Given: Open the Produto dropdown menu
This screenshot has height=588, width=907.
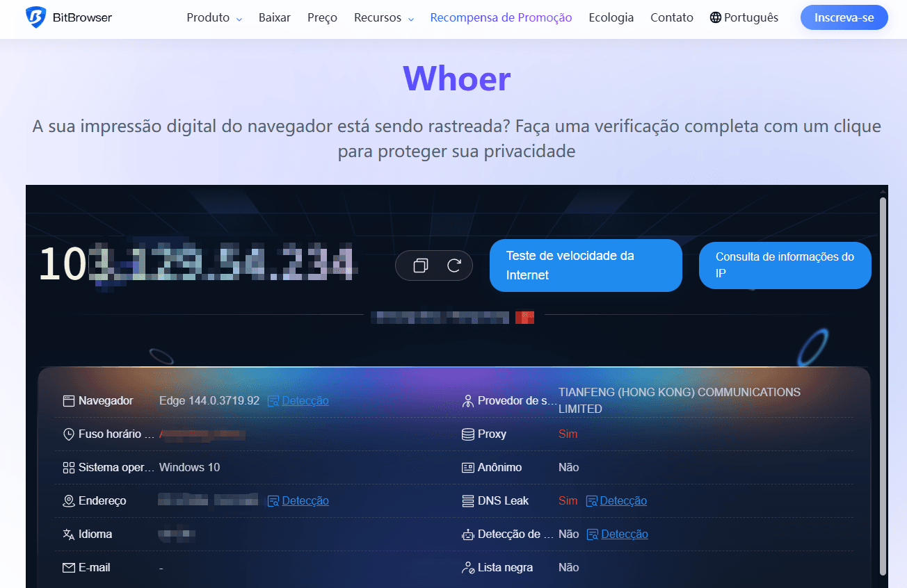Looking at the screenshot, I should click(208, 17).
